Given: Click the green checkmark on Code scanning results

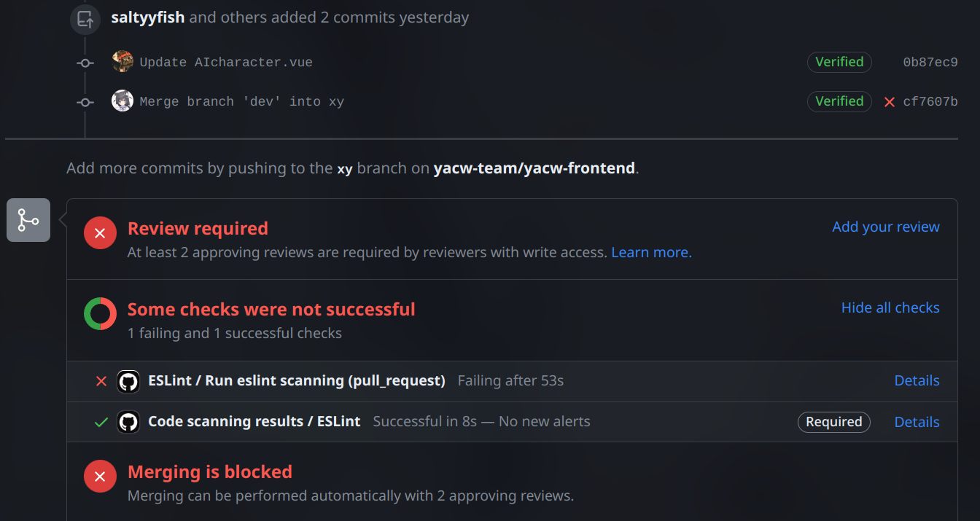Looking at the screenshot, I should [101, 422].
